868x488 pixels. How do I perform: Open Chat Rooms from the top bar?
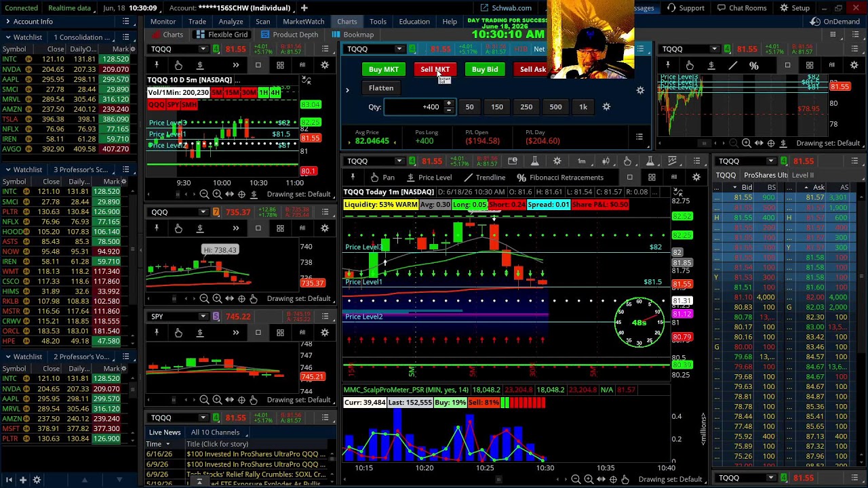[x=742, y=8]
